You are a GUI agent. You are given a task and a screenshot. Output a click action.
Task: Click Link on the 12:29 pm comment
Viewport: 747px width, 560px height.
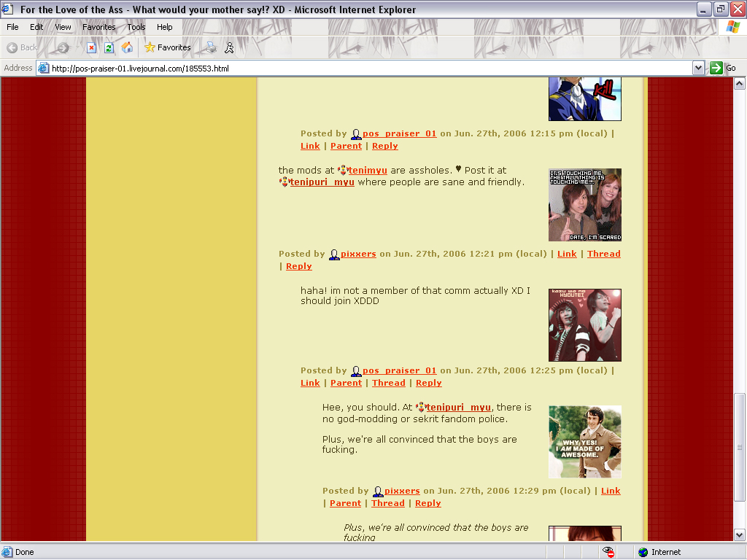click(611, 491)
